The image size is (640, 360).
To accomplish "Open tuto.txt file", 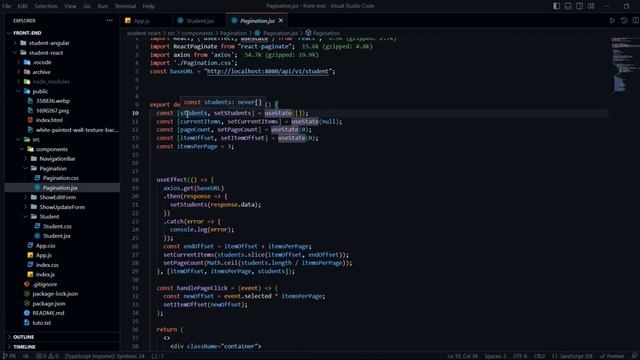I will tap(42, 323).
